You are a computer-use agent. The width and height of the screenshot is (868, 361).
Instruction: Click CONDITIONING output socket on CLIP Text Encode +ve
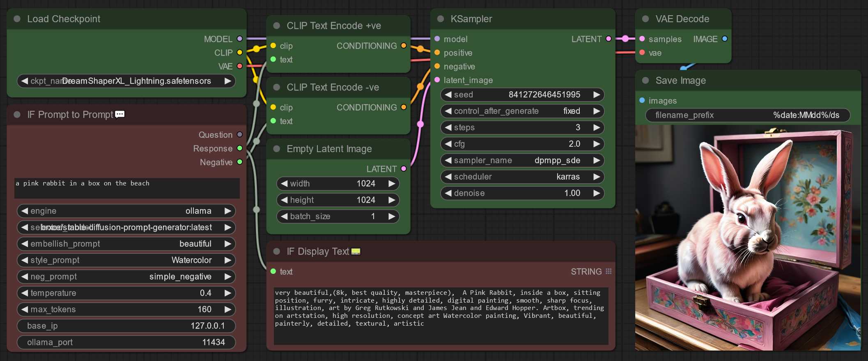pyautogui.click(x=404, y=46)
